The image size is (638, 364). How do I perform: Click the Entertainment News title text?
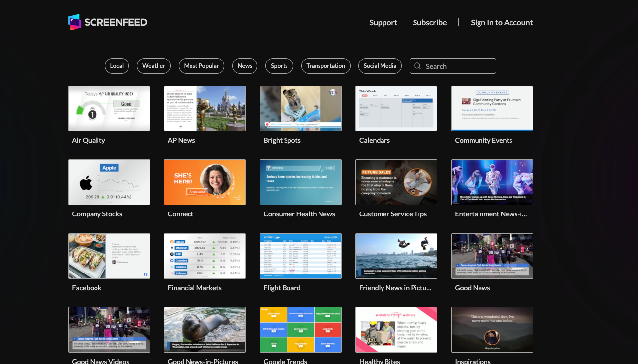click(491, 214)
